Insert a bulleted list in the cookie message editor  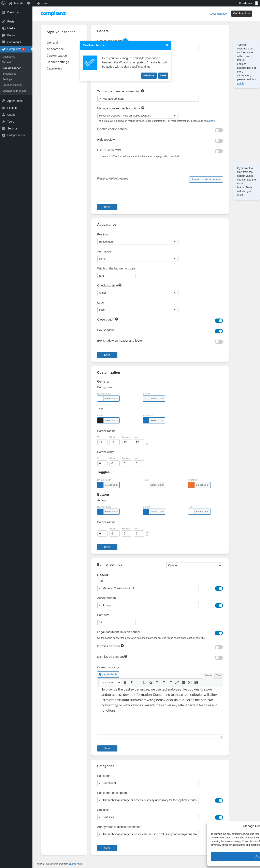tap(138, 682)
